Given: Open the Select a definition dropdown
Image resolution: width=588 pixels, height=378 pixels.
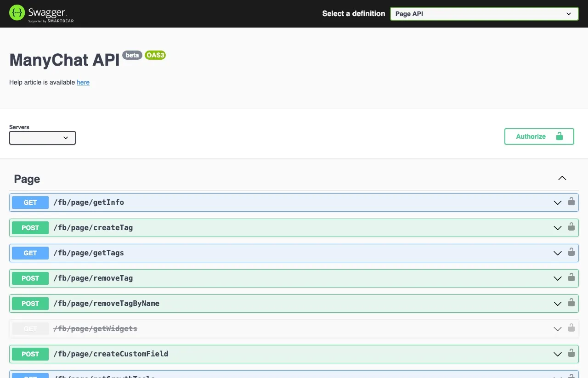Looking at the screenshot, I should pos(484,14).
